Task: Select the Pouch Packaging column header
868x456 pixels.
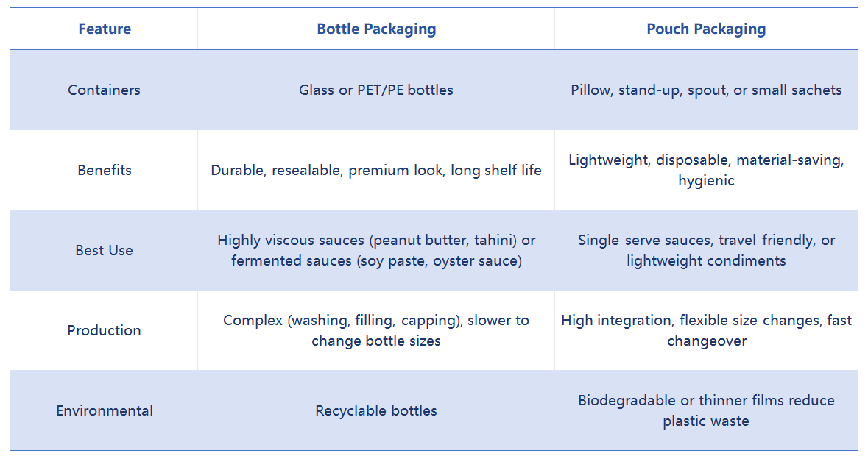Action: pyautogui.click(x=706, y=29)
